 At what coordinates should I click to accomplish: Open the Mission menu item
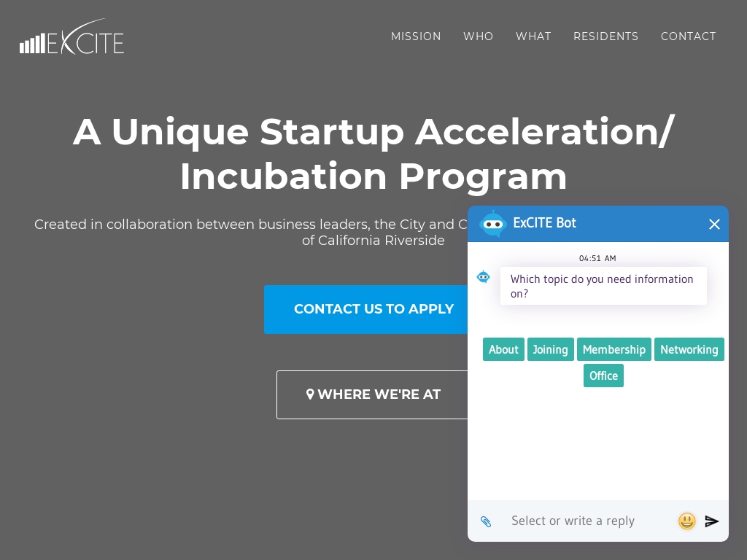(416, 36)
